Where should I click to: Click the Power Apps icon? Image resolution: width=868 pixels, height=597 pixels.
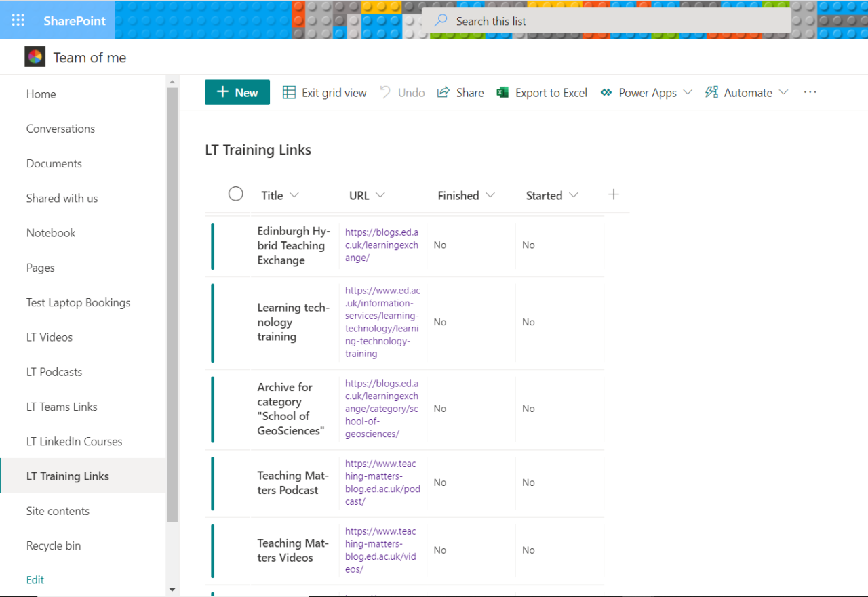606,92
